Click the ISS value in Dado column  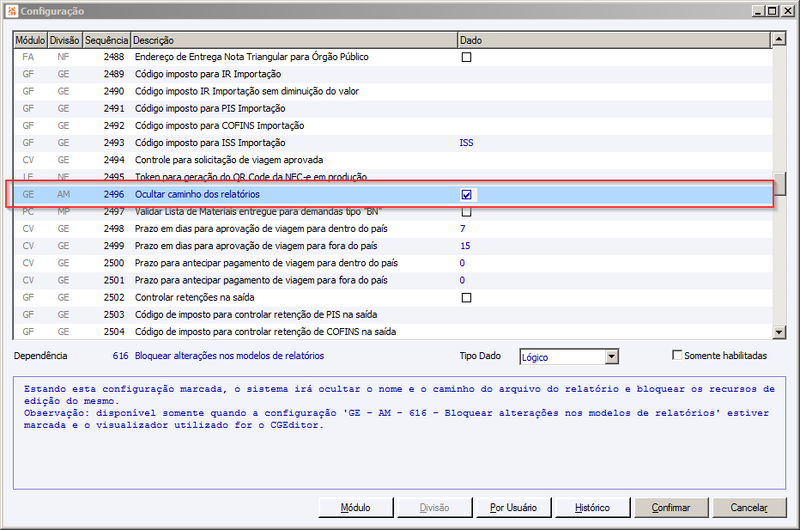(466, 143)
